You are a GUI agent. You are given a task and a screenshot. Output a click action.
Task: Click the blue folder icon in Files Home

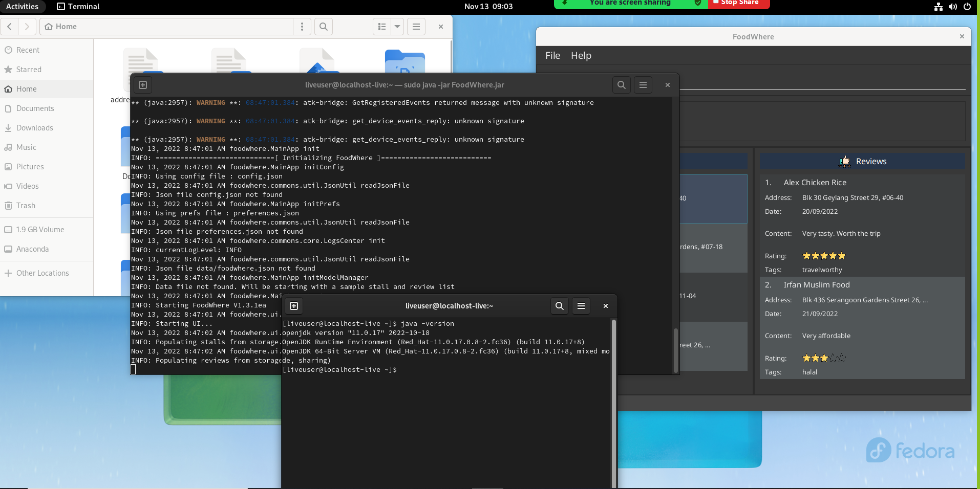[x=404, y=61]
